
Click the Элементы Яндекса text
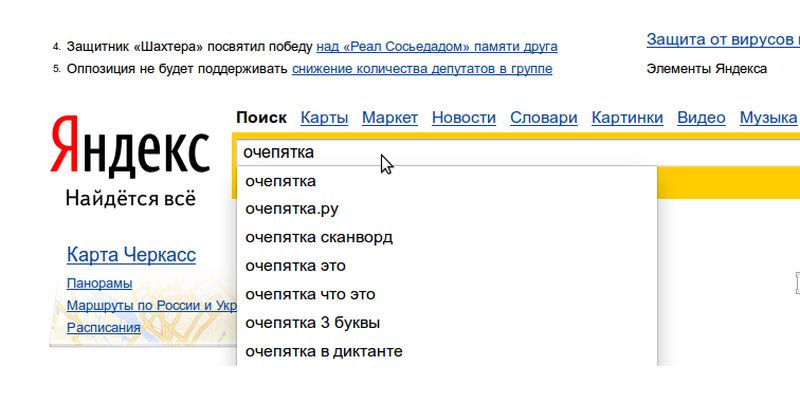pos(707,69)
